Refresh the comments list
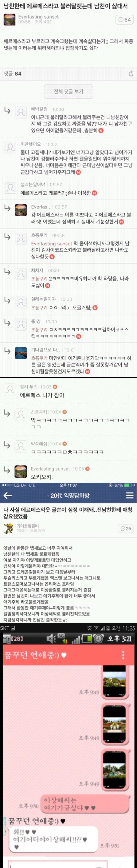 point(131,73)
